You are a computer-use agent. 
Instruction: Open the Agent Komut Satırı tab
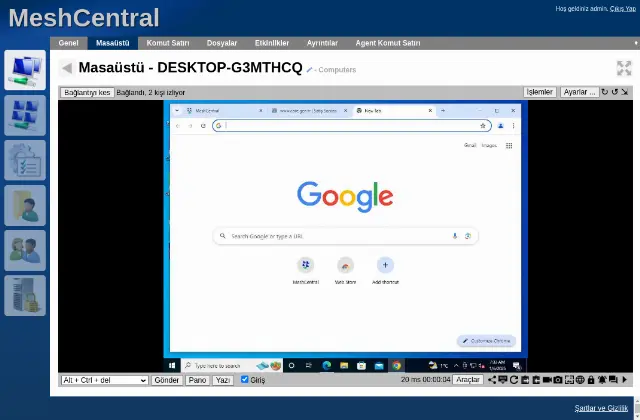[388, 43]
